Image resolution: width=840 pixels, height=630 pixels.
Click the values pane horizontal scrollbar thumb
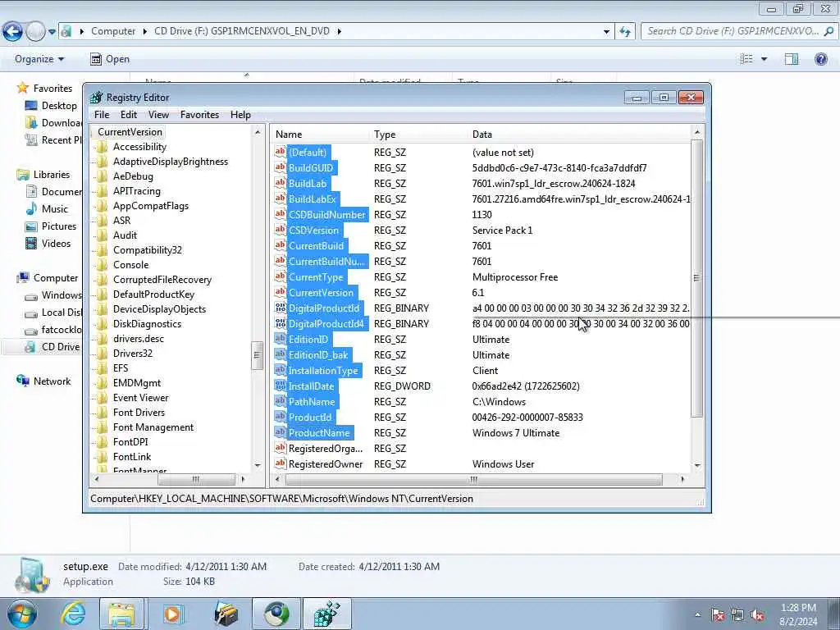(x=473, y=479)
